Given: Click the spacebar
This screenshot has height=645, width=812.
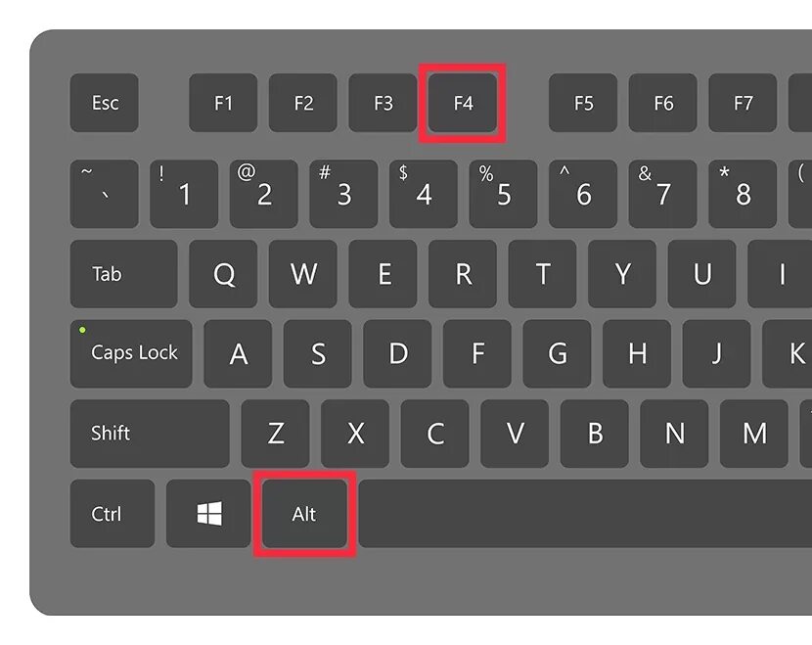Looking at the screenshot, I should coord(585,514).
